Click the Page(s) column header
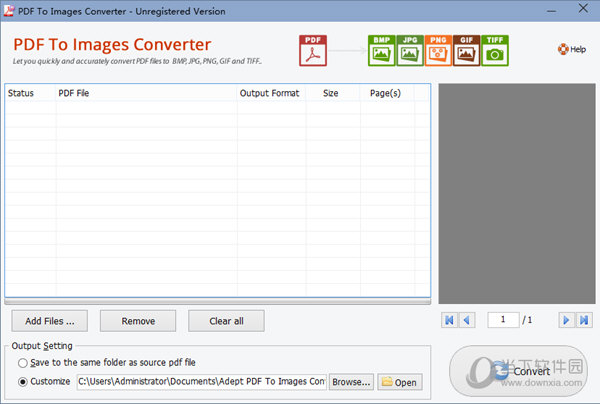600x404 pixels. click(x=387, y=93)
